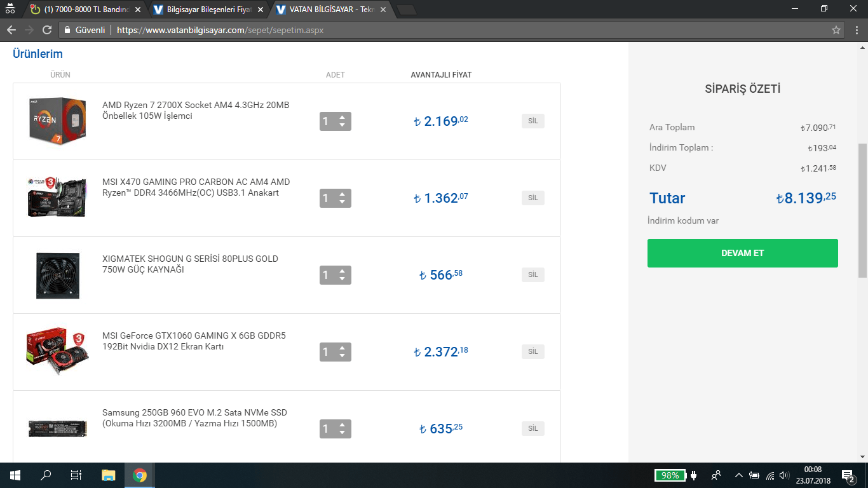Open Windows taskbar search
Image resolution: width=868 pixels, height=488 pixels.
[46, 475]
